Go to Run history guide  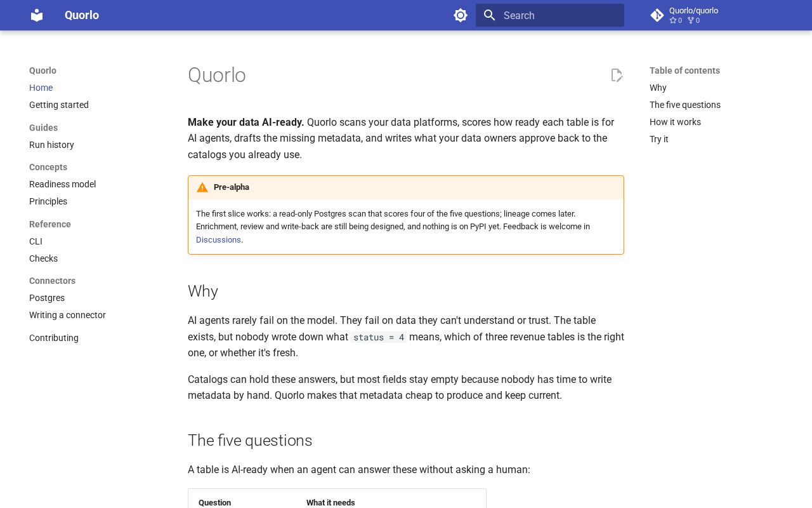[51, 145]
